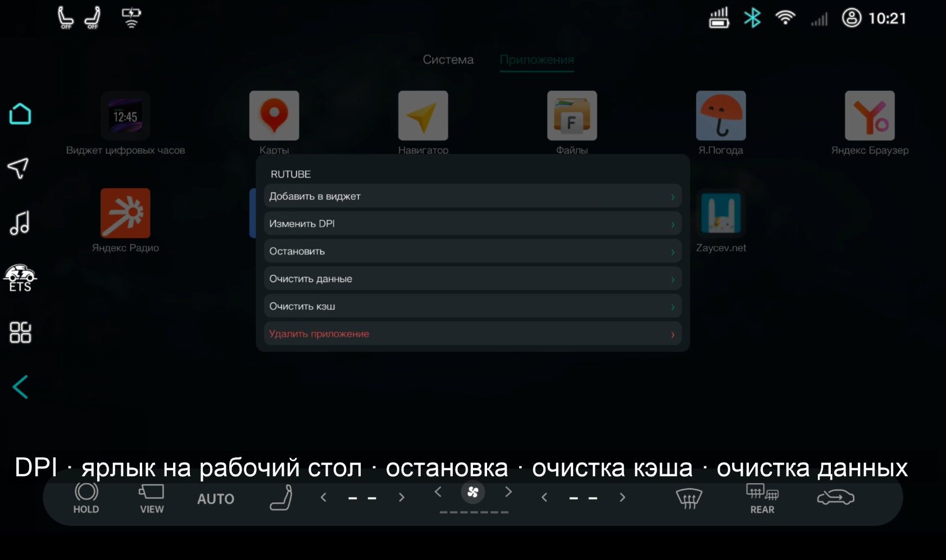
Task: Select Остановить to stop RUTUBE
Action: click(x=472, y=251)
